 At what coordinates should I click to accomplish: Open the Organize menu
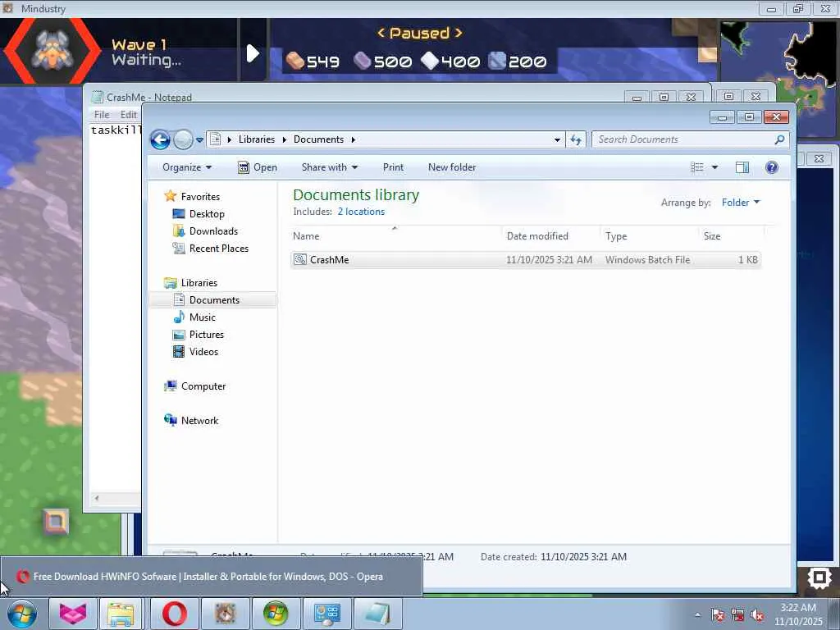coord(187,167)
